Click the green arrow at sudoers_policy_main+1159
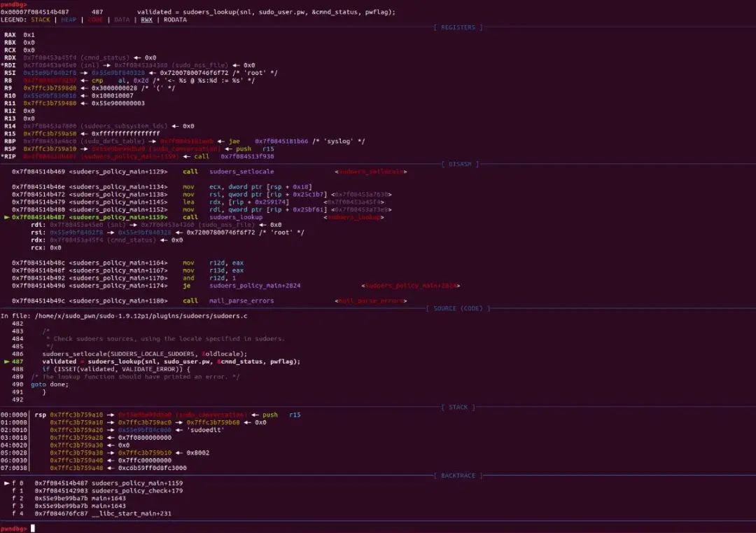The height and width of the screenshot is (533, 756). point(7,217)
